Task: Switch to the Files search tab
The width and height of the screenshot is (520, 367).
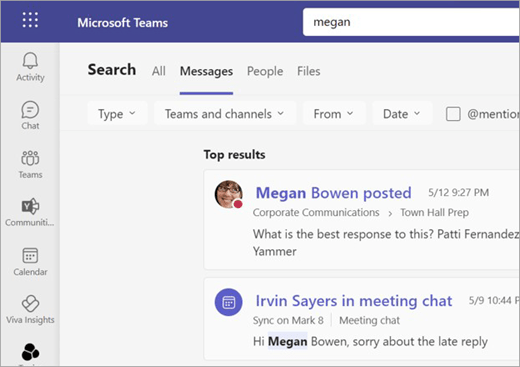Action: 309,71
